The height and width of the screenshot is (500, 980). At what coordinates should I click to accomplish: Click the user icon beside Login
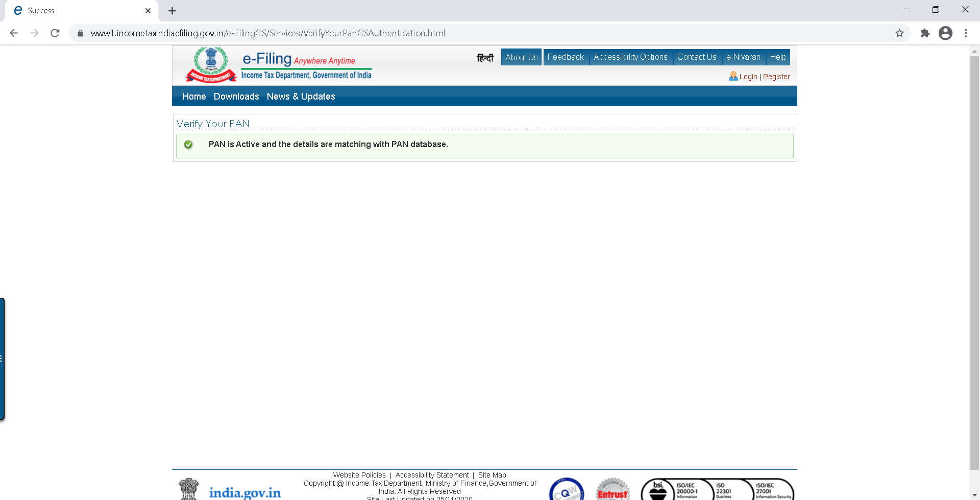tap(733, 76)
